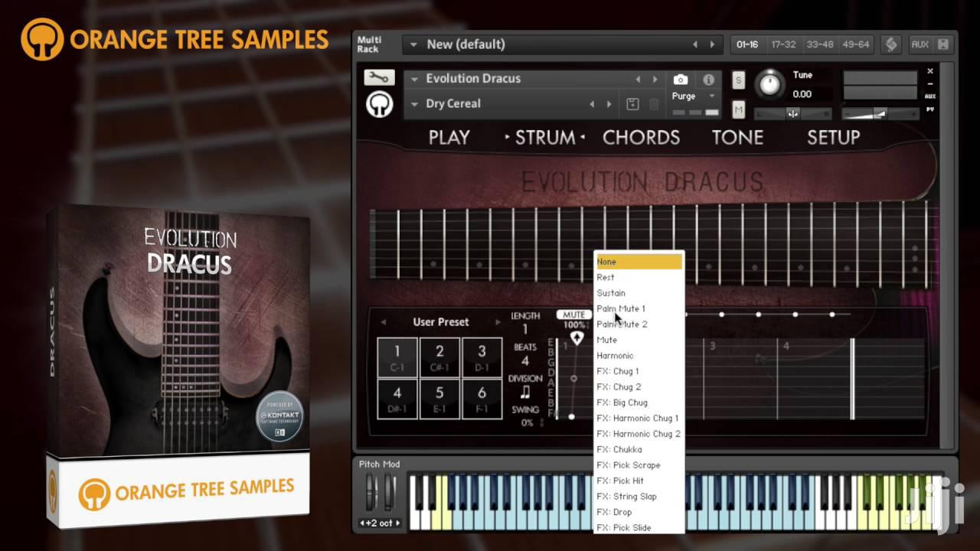Image resolution: width=980 pixels, height=551 pixels.
Task: Show channels 49-64 page
Action: [x=855, y=44]
